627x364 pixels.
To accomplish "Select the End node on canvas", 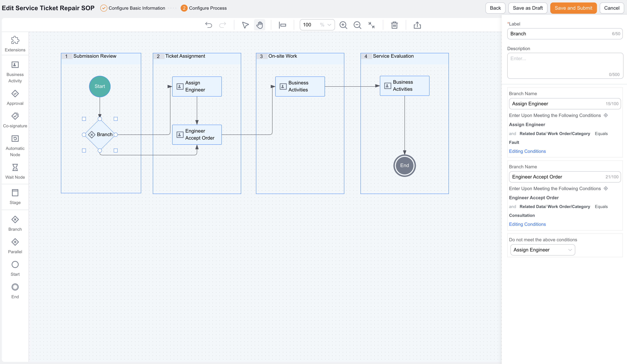I will 405,165.
